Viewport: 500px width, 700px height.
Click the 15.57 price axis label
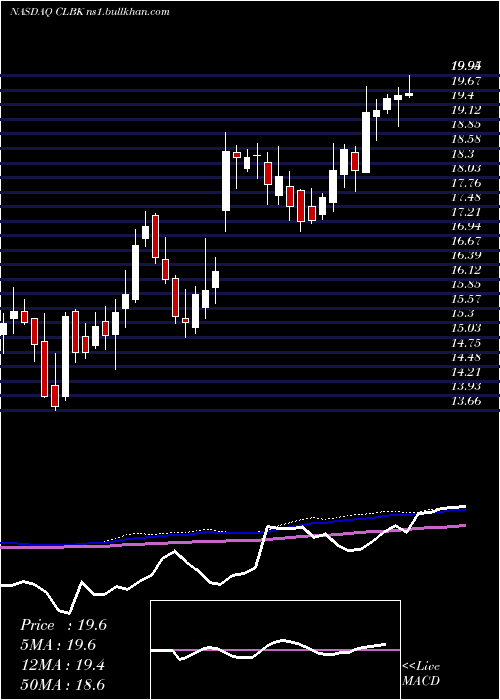[x=466, y=299]
